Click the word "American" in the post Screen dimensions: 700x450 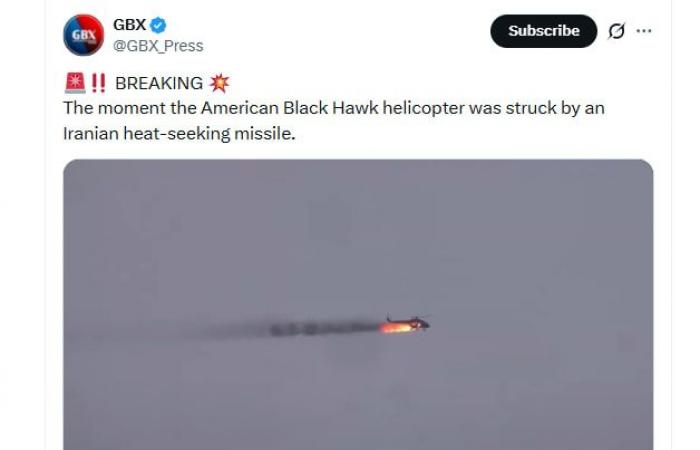[x=240, y=108]
